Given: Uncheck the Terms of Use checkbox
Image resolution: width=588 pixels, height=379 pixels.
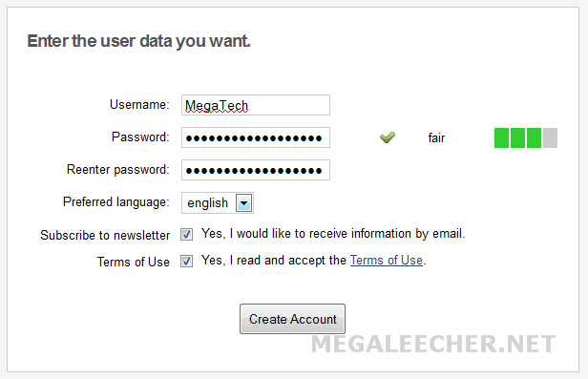Looking at the screenshot, I should (186, 261).
